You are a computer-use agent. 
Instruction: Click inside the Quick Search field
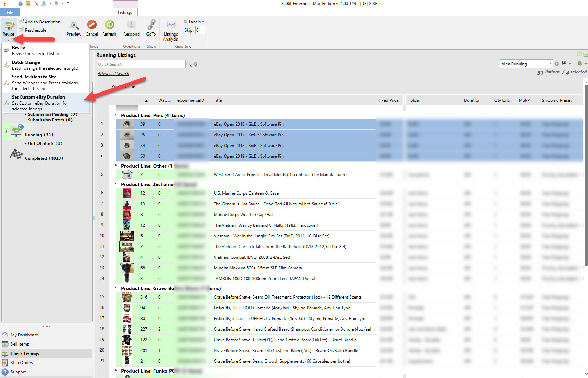[141, 64]
